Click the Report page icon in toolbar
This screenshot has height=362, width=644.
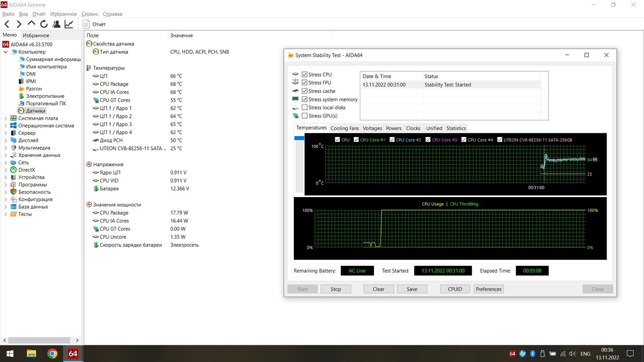click(x=86, y=24)
